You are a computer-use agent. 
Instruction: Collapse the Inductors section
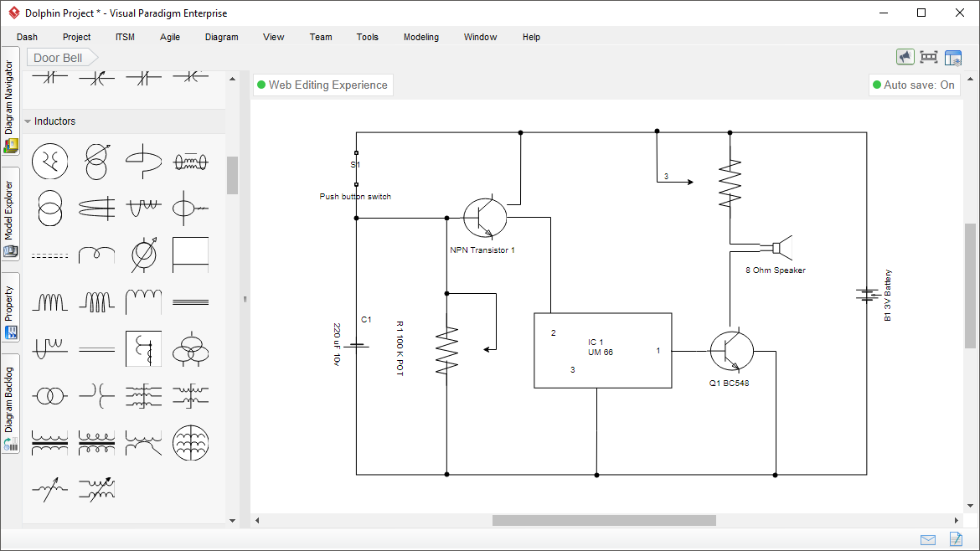point(29,121)
